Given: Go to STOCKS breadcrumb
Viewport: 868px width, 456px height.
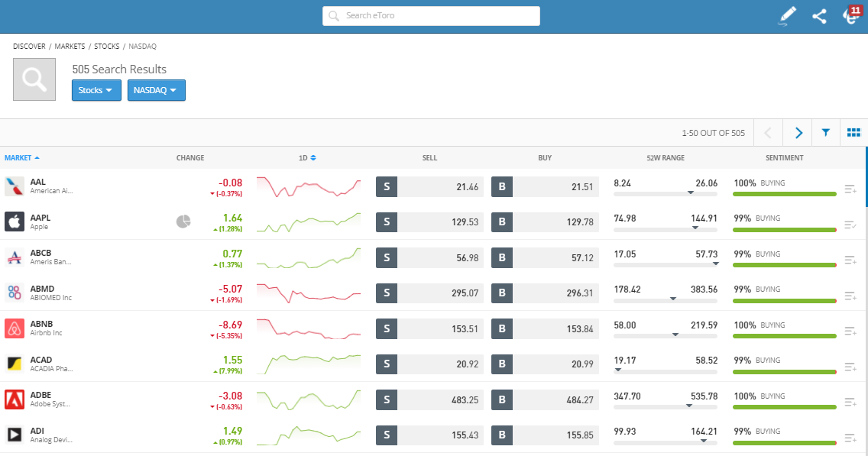Looking at the screenshot, I should [107, 47].
